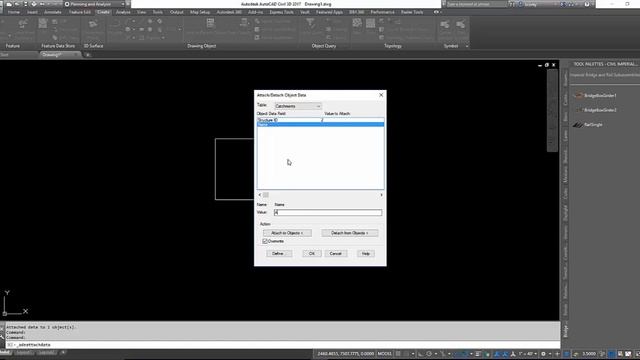Select BridgeBoxGirder2 in Tool Palettes
The height and width of the screenshot is (360, 640).
(596, 110)
